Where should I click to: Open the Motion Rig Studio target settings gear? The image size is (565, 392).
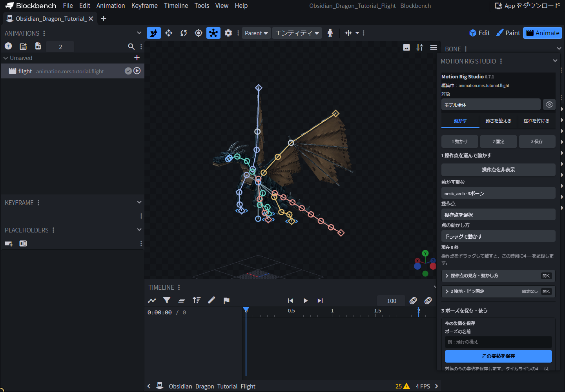click(x=549, y=104)
